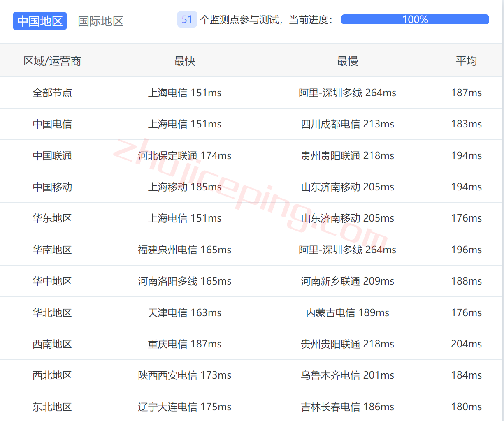Click 贵州贵阳联通 218ms in 西南地区 row

[x=347, y=344]
